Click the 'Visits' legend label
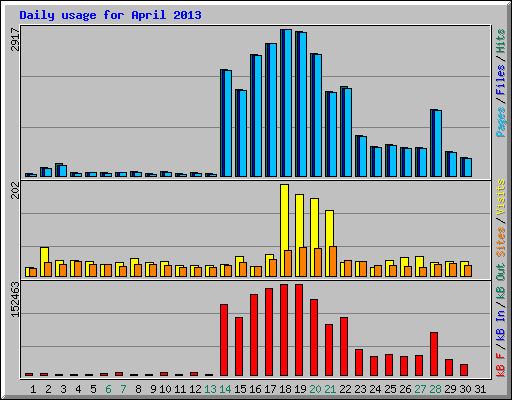 (501, 197)
